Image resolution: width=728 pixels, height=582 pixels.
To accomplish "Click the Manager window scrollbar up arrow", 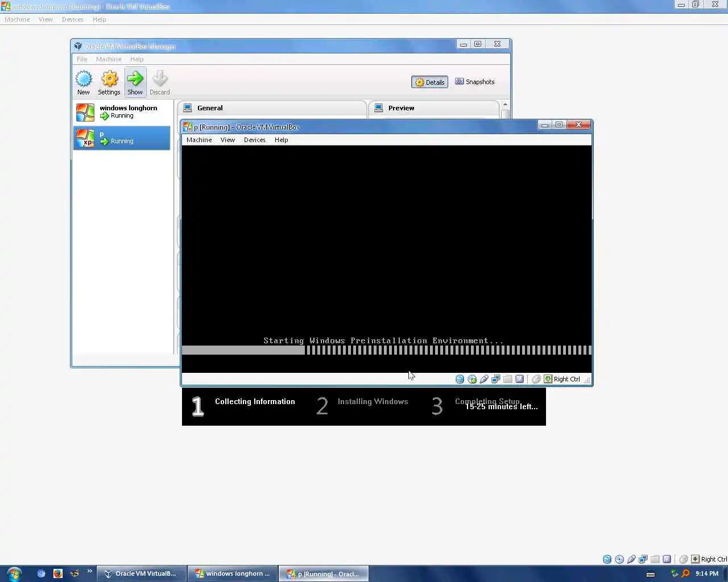I will click(x=505, y=105).
